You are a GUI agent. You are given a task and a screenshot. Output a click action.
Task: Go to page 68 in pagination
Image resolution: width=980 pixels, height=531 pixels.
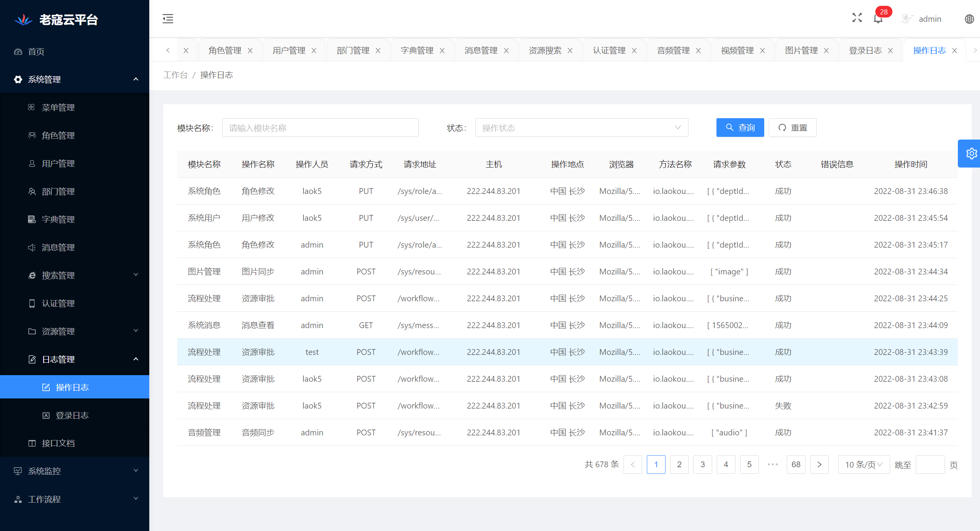[x=796, y=465]
